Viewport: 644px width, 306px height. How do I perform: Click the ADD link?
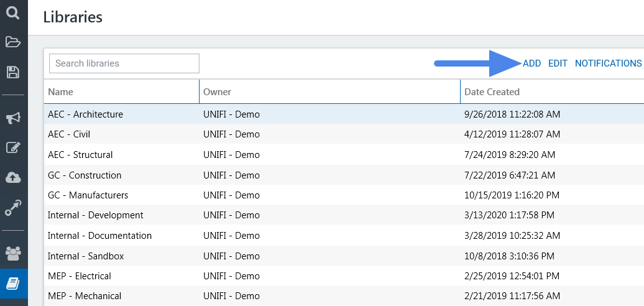coord(532,63)
